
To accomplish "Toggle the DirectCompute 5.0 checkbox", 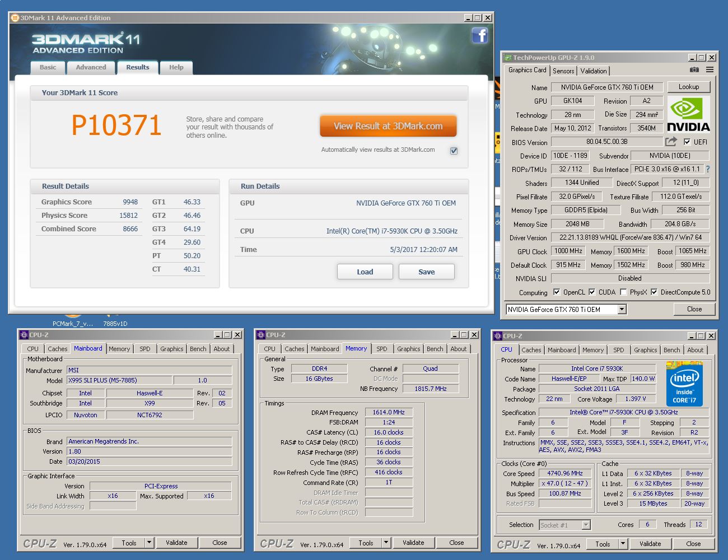I will (654, 292).
